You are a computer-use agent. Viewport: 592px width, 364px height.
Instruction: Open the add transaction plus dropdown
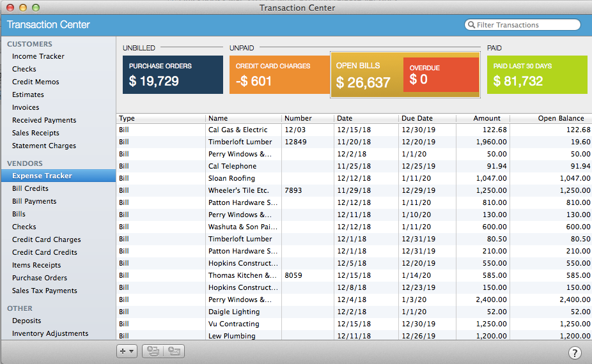click(127, 351)
